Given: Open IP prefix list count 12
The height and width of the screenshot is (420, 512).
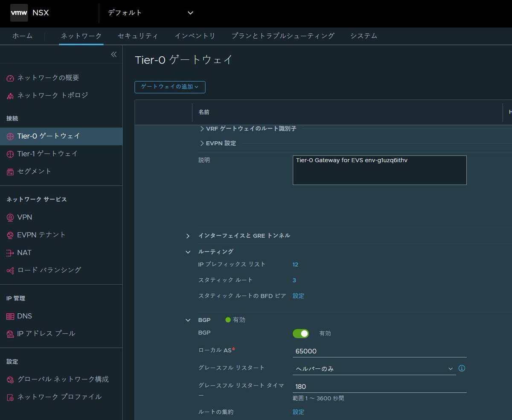Looking at the screenshot, I should click(x=295, y=265).
